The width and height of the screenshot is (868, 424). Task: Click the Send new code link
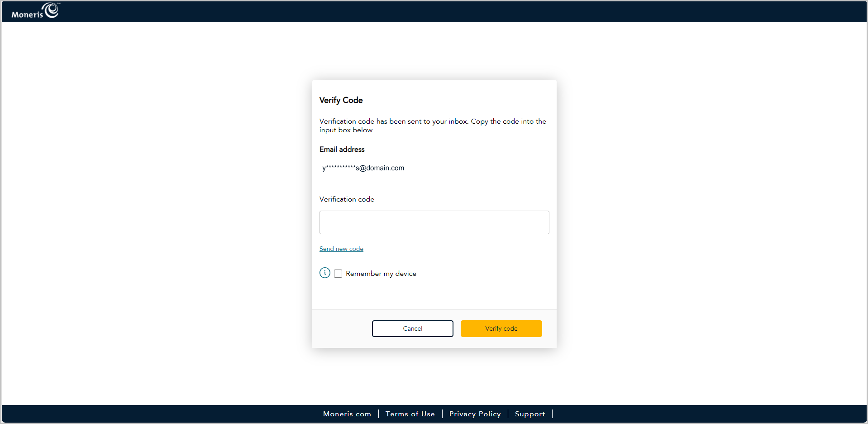pos(341,249)
